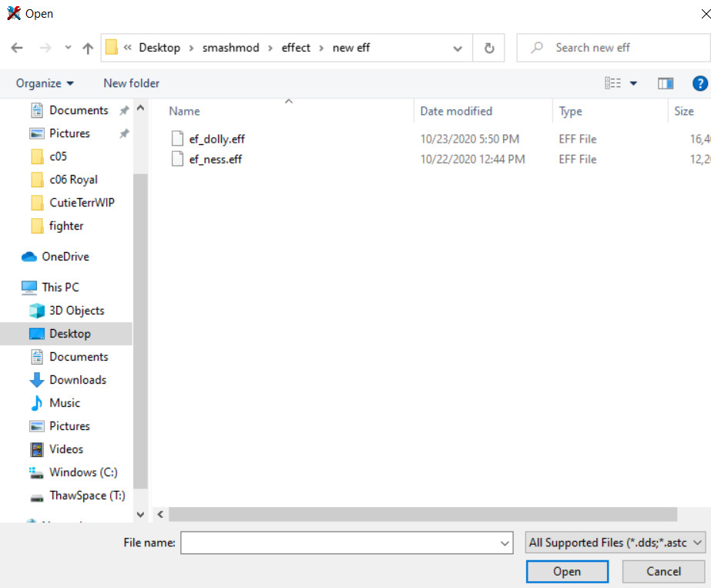The image size is (711, 588).
Task: Click the New folder button
Action: click(131, 83)
